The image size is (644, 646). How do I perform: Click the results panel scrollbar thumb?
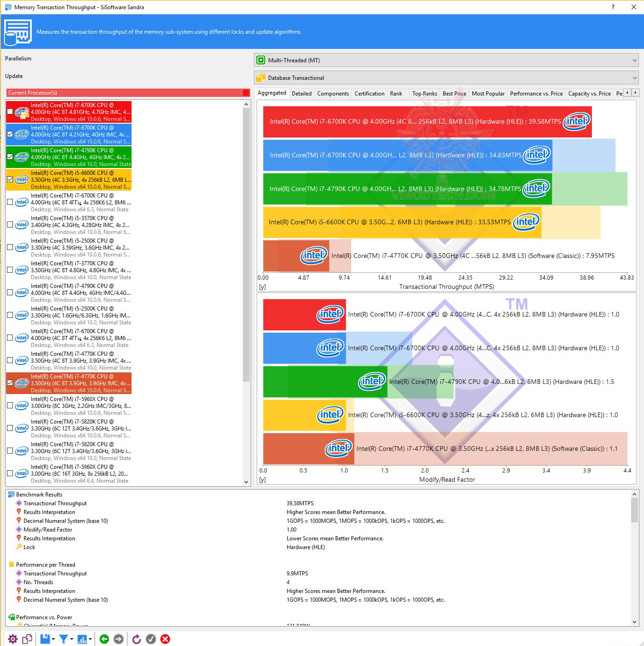click(x=635, y=510)
